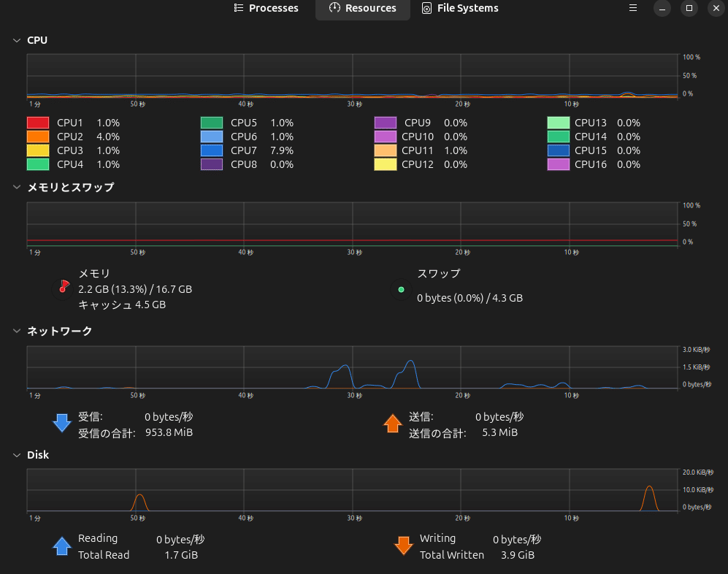This screenshot has width=728, height=574.
Task: Click the キャッシュ 4.5 GB text
Action: click(122, 305)
